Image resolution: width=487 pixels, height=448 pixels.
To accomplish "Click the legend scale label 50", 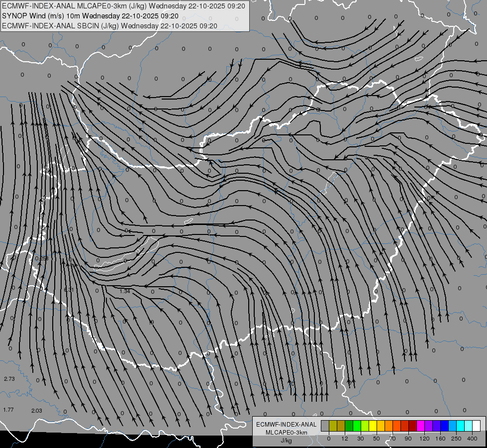I will click(x=377, y=439).
